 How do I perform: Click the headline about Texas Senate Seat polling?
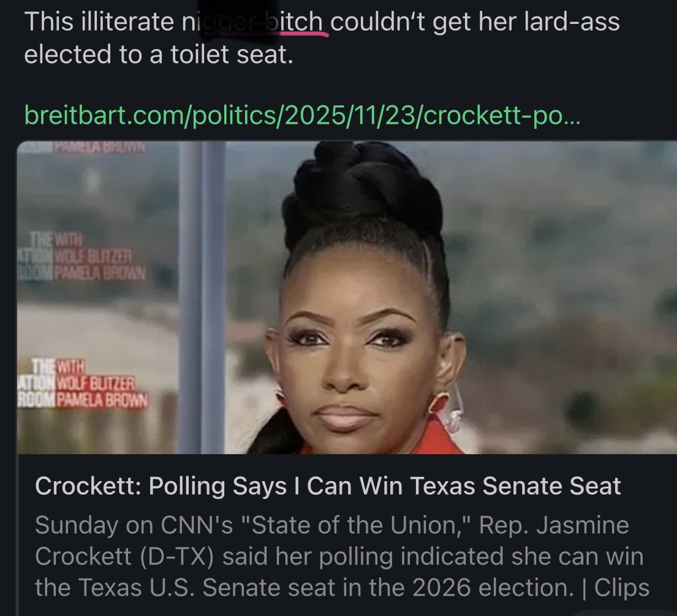pyautogui.click(x=328, y=486)
